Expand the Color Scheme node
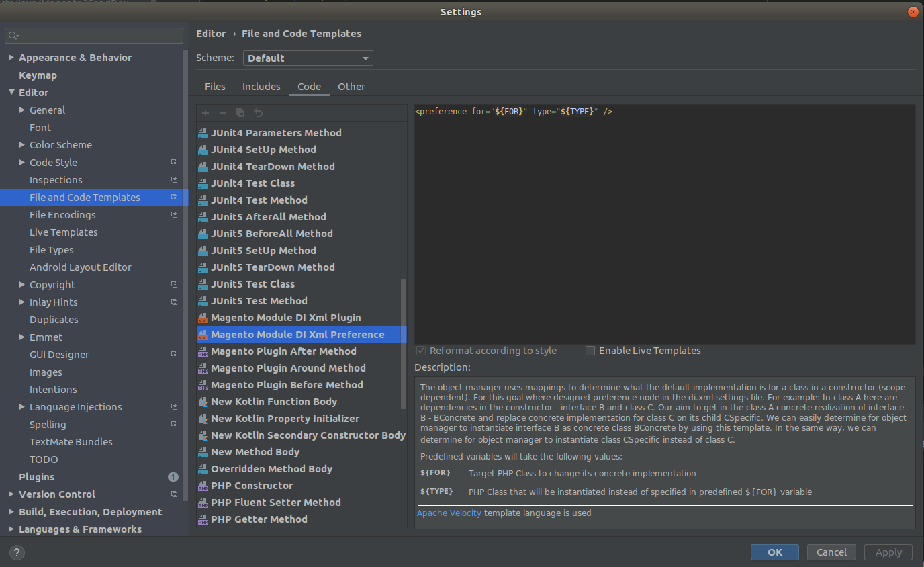The height and width of the screenshot is (567, 924). [22, 145]
